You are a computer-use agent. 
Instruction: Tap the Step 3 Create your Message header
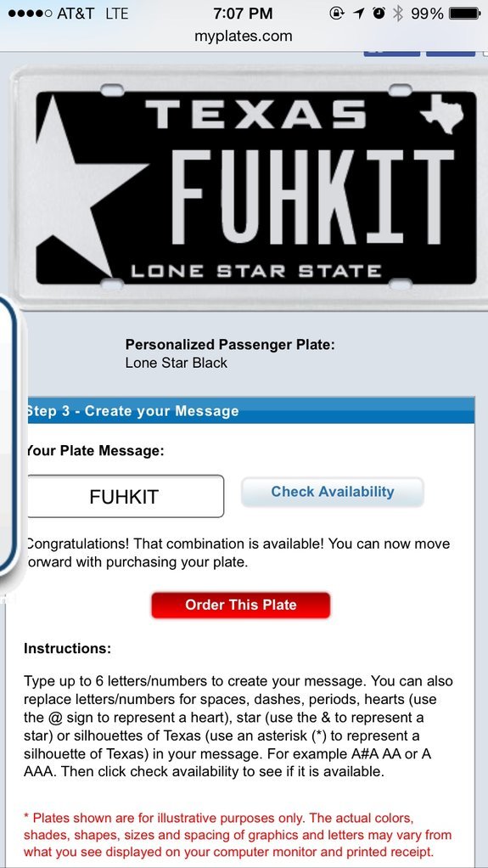pos(250,411)
